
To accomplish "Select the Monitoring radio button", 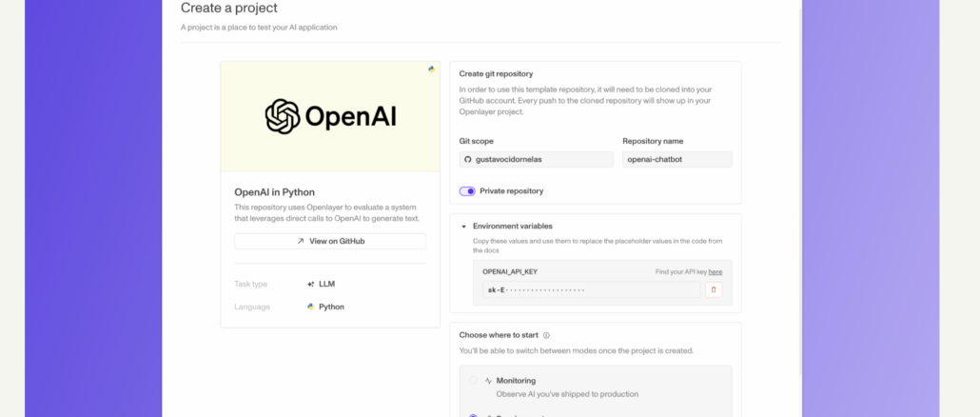I will (x=473, y=381).
